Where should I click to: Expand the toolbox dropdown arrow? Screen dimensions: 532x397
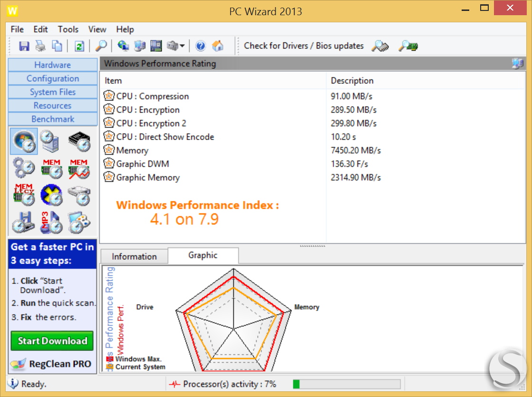click(182, 46)
